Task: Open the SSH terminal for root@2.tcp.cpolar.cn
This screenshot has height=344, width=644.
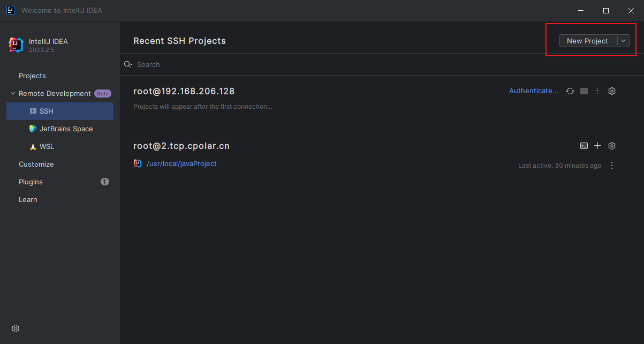Action: point(584,146)
